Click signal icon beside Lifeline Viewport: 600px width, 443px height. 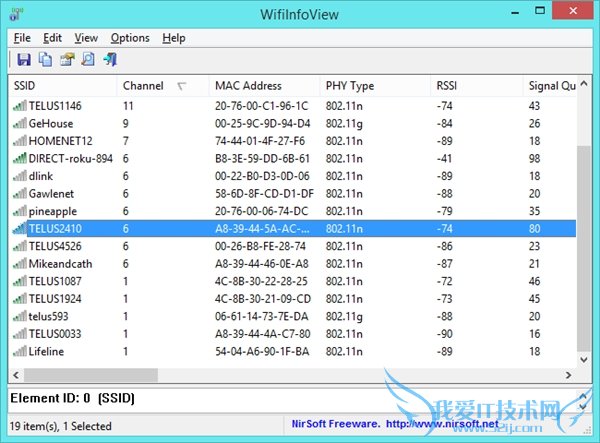pos(20,351)
